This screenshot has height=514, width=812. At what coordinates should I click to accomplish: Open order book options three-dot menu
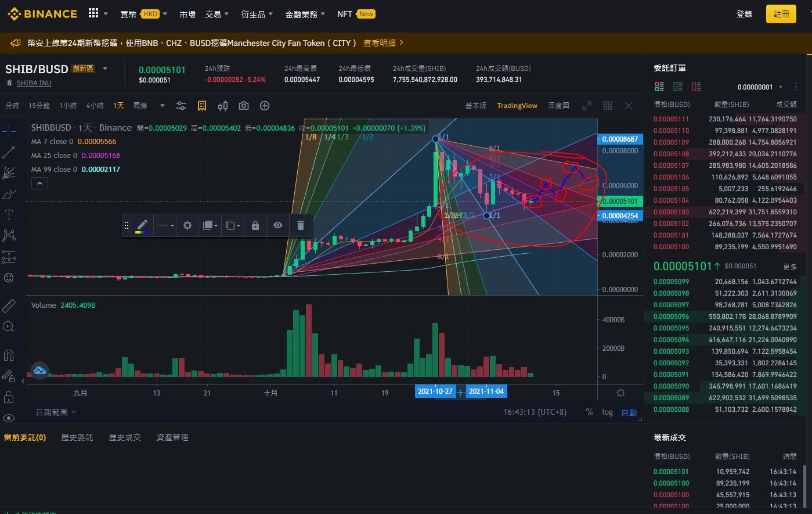point(796,87)
